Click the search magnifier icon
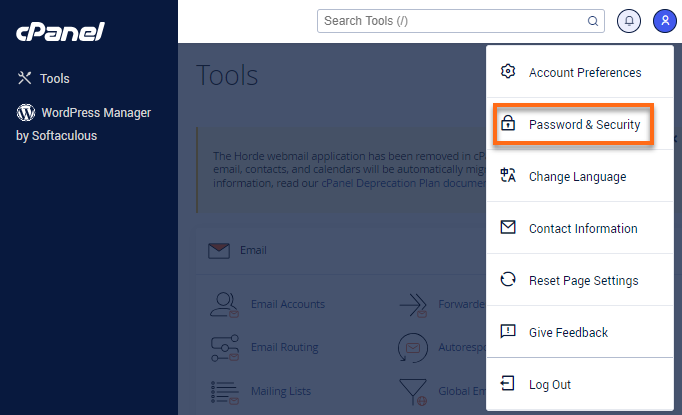This screenshot has width=682, height=415. pyautogui.click(x=593, y=20)
